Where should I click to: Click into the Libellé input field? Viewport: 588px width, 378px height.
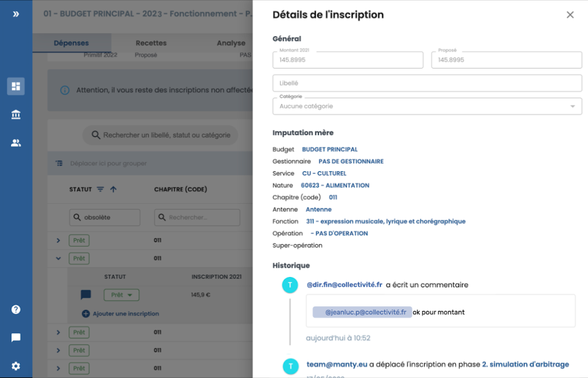tap(427, 83)
